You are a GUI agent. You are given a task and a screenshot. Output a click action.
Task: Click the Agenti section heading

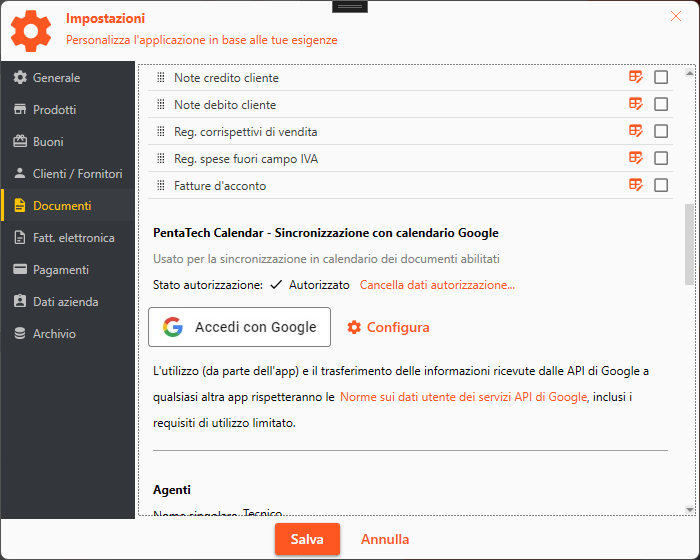coord(172,490)
